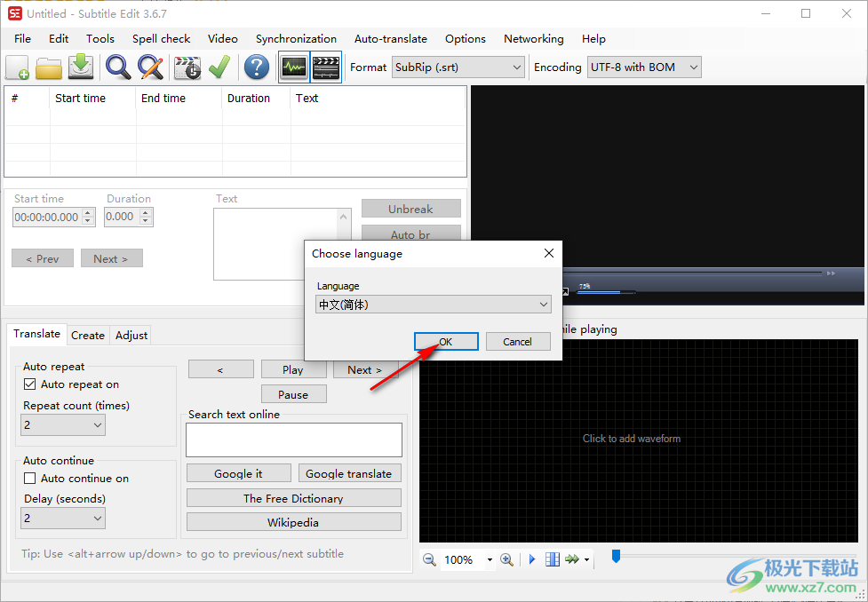Image resolution: width=868 pixels, height=602 pixels.
Task: Click the Play button in Translate tab
Action: pyautogui.click(x=293, y=369)
